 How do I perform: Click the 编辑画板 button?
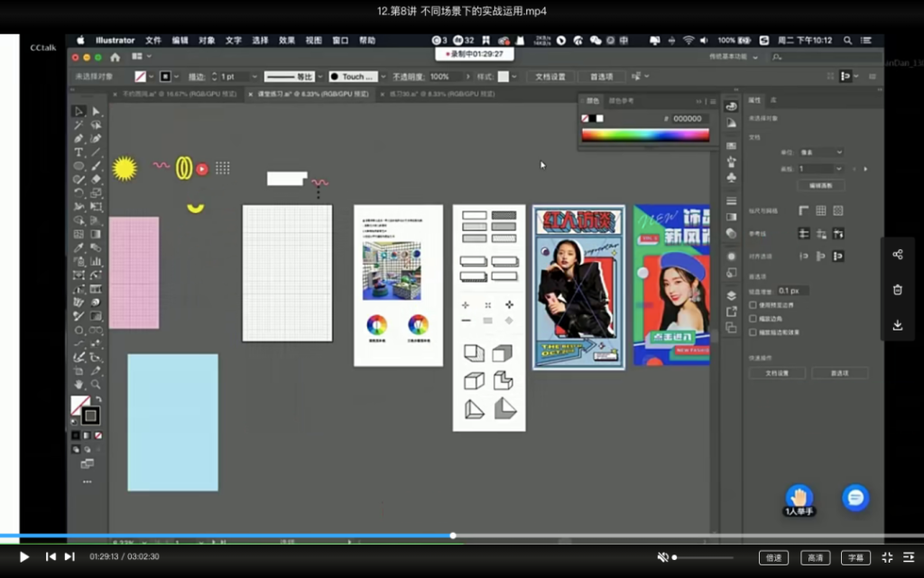click(820, 185)
